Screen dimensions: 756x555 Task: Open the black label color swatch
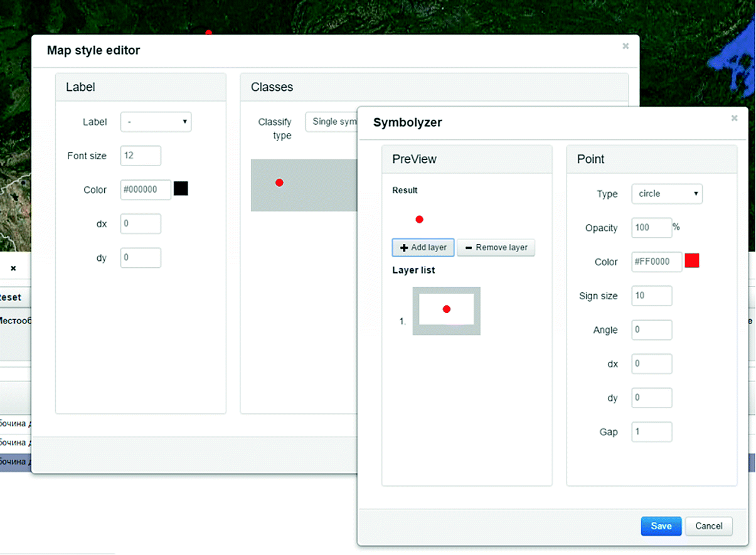181,189
